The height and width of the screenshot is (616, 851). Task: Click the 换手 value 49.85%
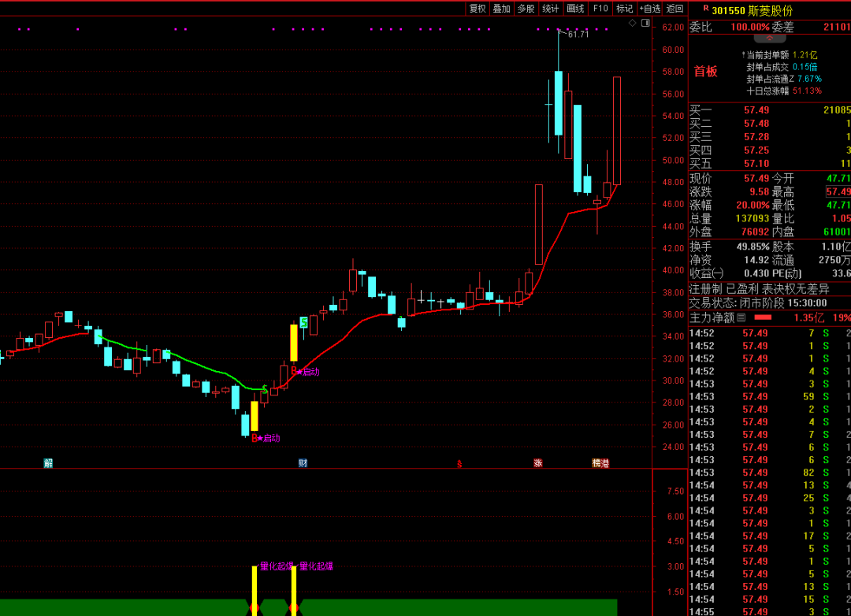pyautogui.click(x=753, y=247)
